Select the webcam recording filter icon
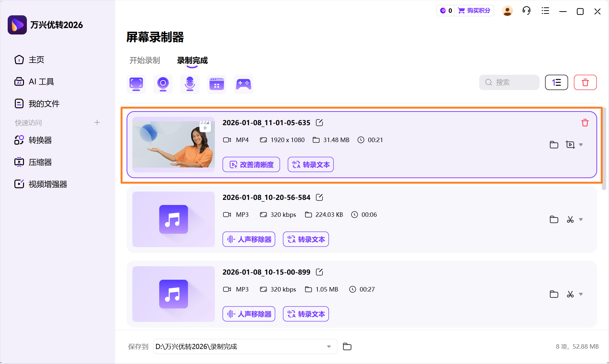 coord(163,84)
